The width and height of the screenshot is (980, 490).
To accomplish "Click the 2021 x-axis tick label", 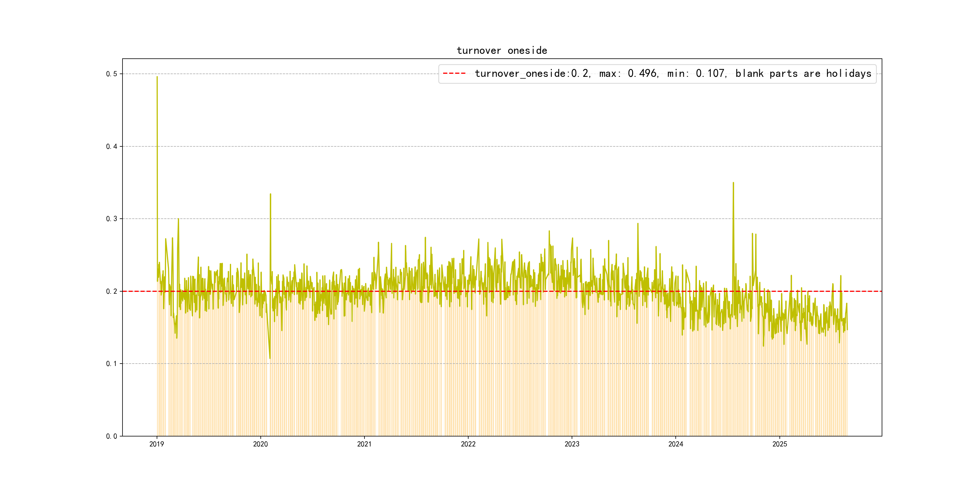I will [x=364, y=444].
